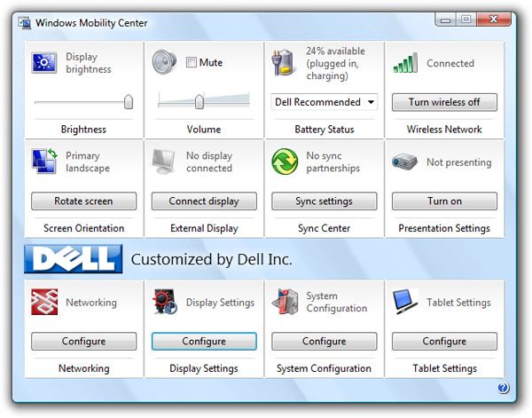Click the Display Settings bug icon
Image resolution: width=532 pixels, height=418 pixels.
click(x=165, y=302)
